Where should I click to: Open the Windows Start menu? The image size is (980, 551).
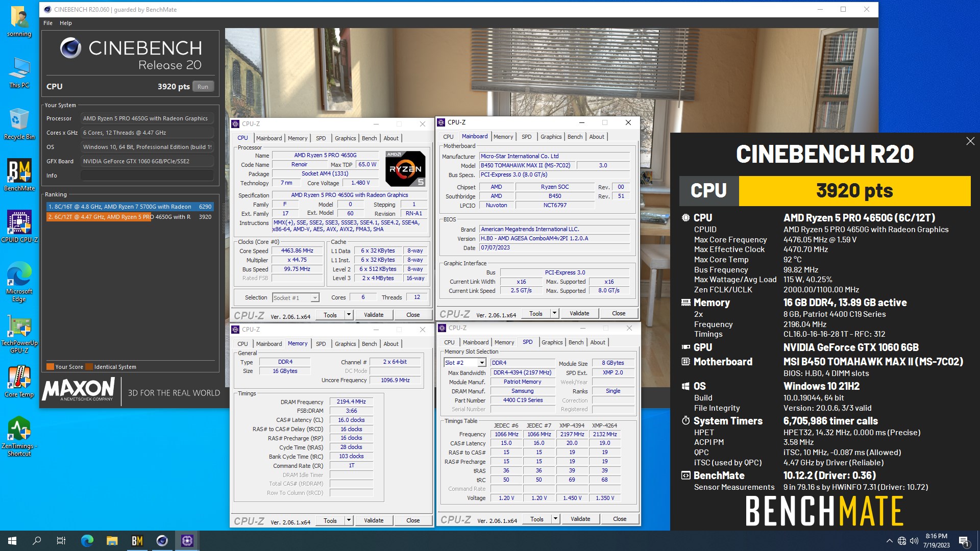pos(12,541)
